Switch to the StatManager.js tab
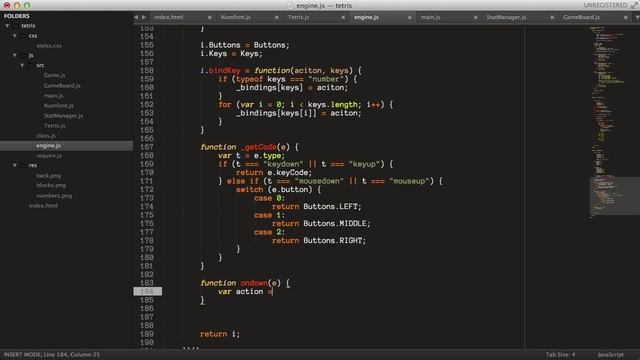 [506, 17]
